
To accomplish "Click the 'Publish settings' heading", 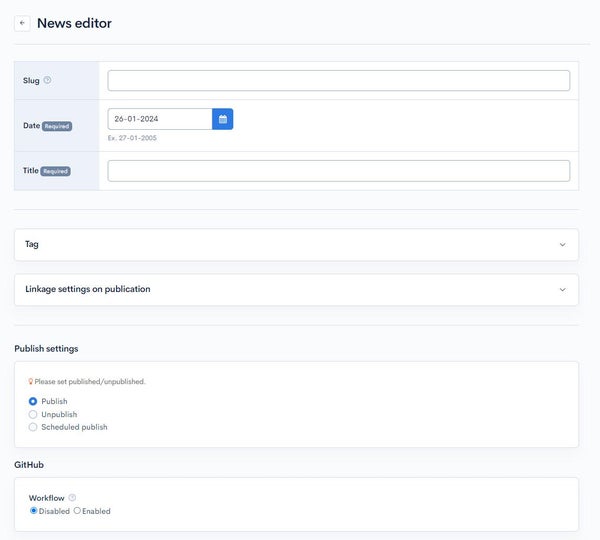I will click(x=46, y=349).
